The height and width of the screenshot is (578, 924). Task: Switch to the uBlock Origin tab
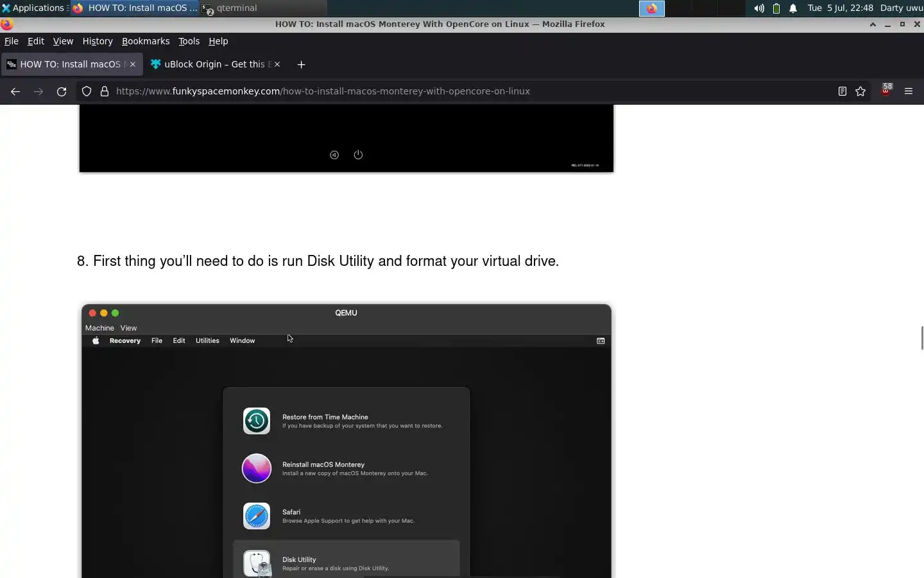(x=214, y=64)
